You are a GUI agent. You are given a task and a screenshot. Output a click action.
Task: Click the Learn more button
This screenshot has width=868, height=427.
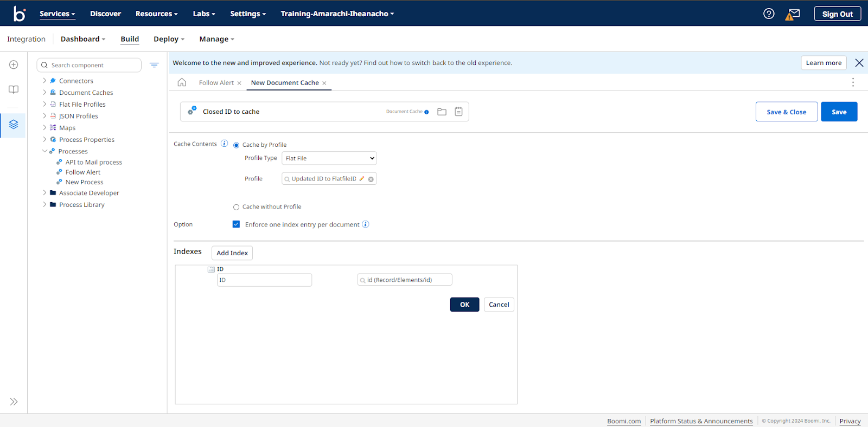(824, 63)
